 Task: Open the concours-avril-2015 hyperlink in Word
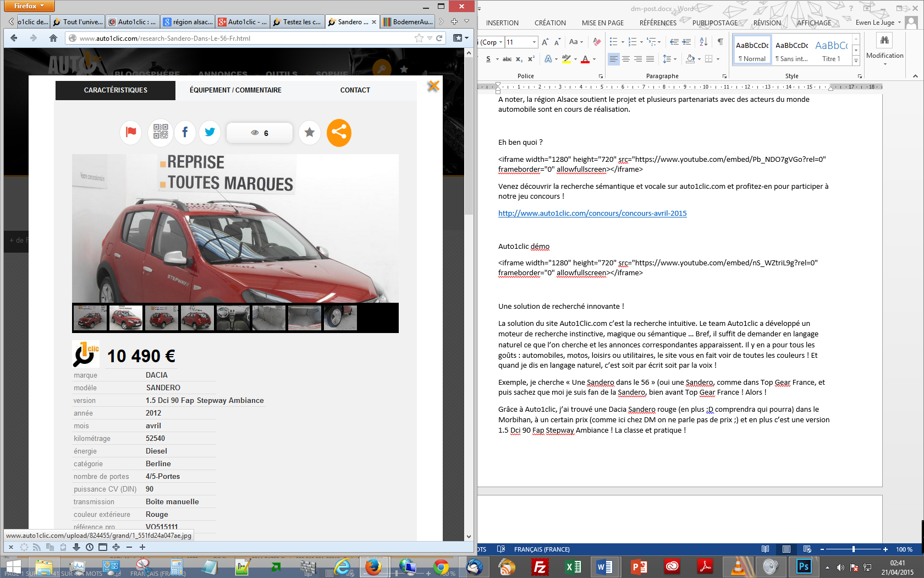592,214
